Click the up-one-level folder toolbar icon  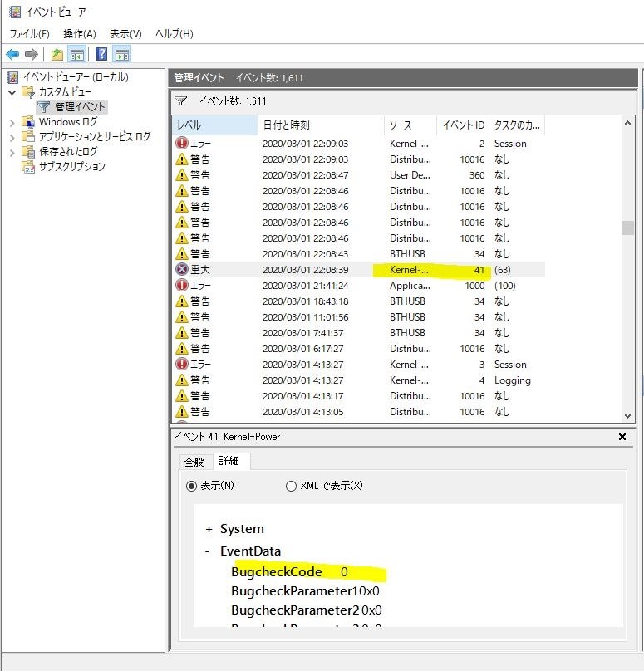click(57, 54)
